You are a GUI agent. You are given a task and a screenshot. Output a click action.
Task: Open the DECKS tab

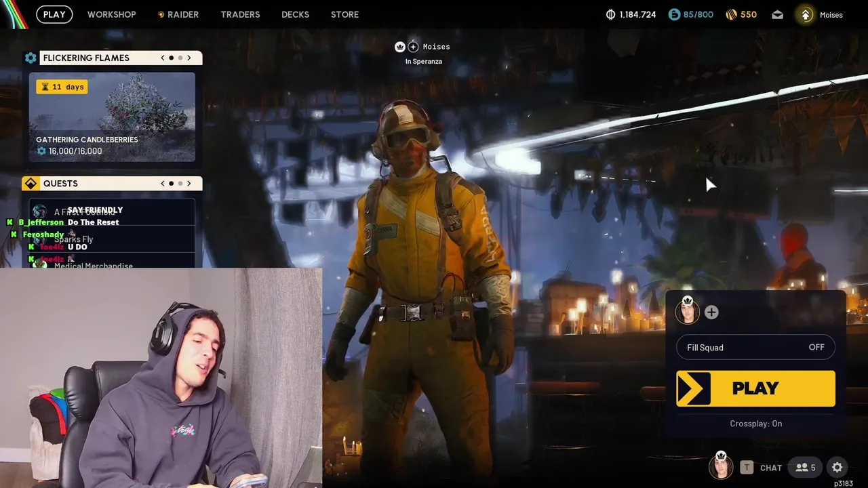click(x=295, y=14)
